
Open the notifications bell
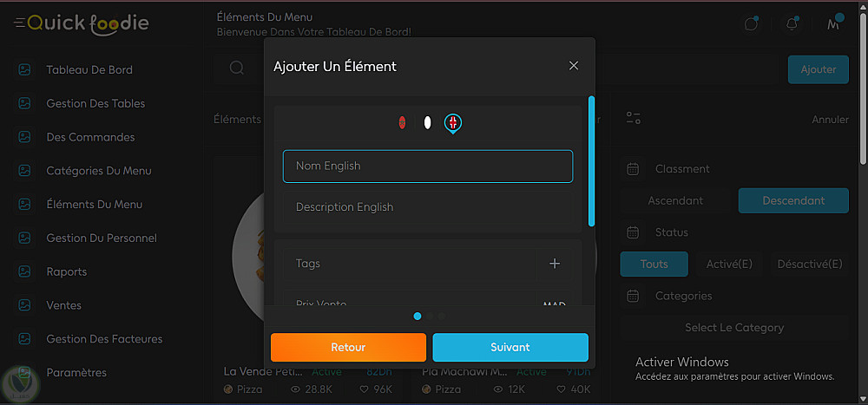pyautogui.click(x=792, y=24)
